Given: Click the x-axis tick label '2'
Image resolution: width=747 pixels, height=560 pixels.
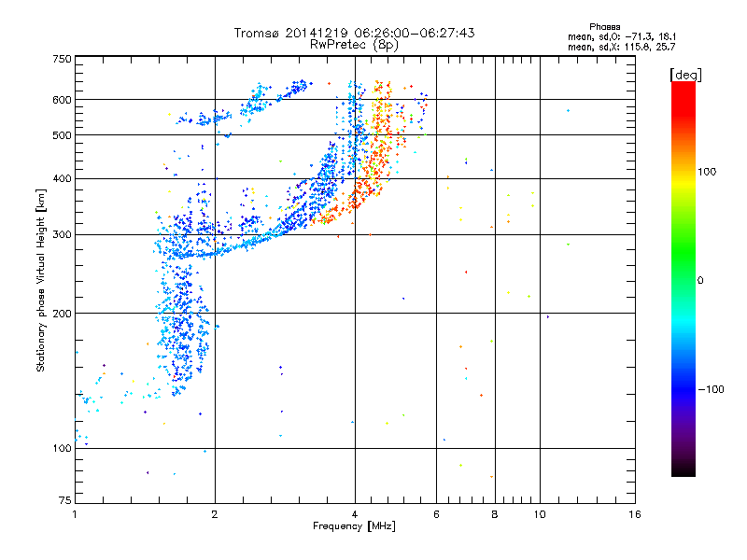Looking at the screenshot, I should [x=215, y=514].
